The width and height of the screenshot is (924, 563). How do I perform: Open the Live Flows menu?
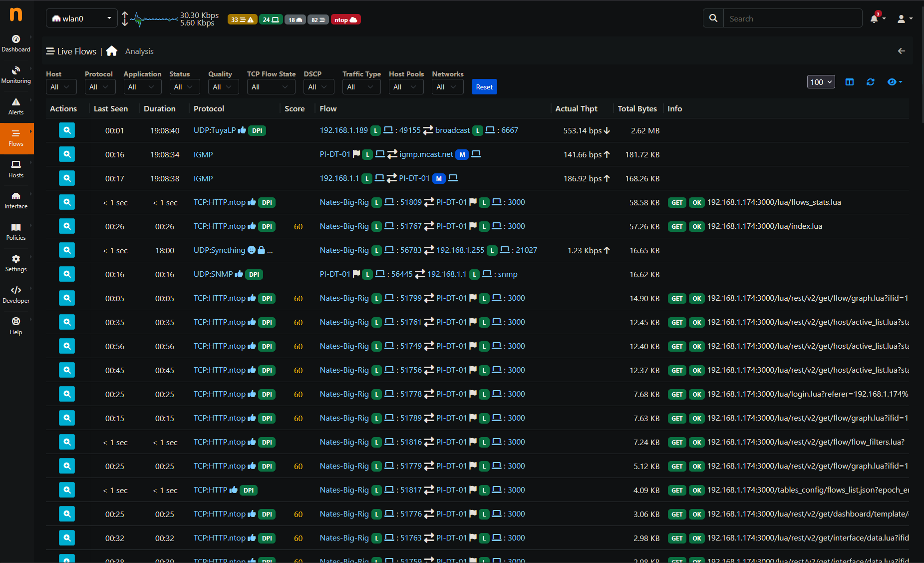point(71,51)
